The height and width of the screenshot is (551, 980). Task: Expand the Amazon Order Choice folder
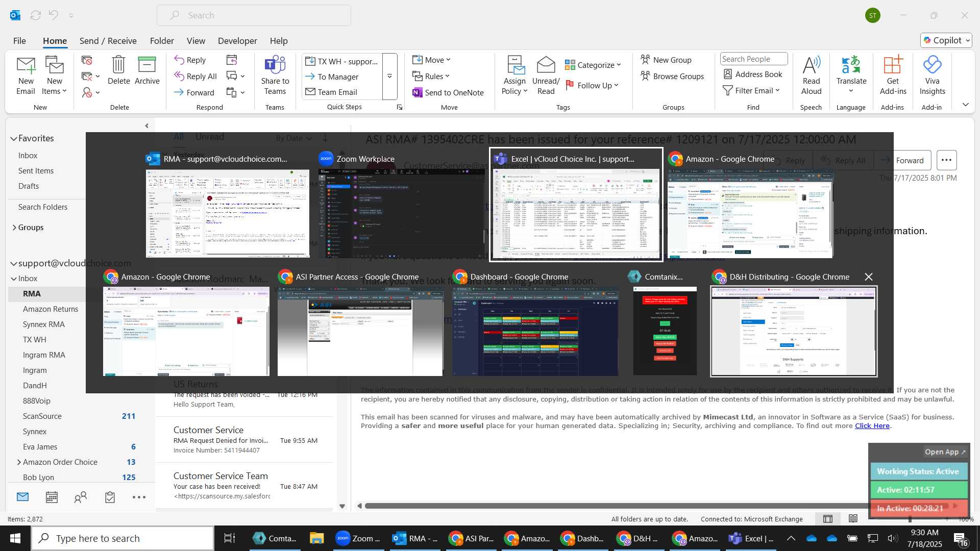(x=19, y=462)
